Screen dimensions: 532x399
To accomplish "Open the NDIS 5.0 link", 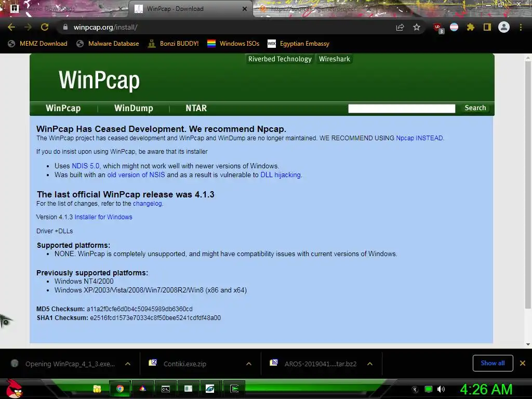I will click(x=86, y=166).
